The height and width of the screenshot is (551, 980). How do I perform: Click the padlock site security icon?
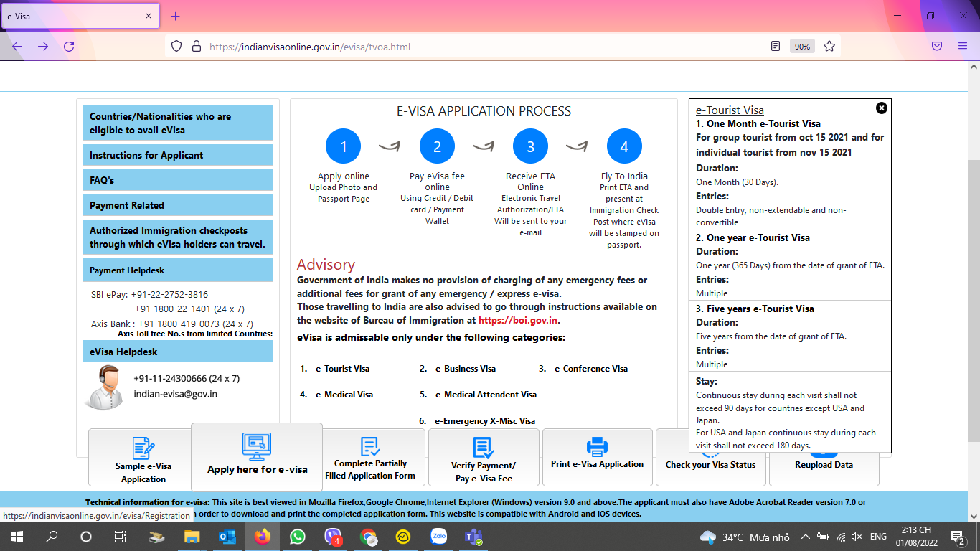coord(196,46)
